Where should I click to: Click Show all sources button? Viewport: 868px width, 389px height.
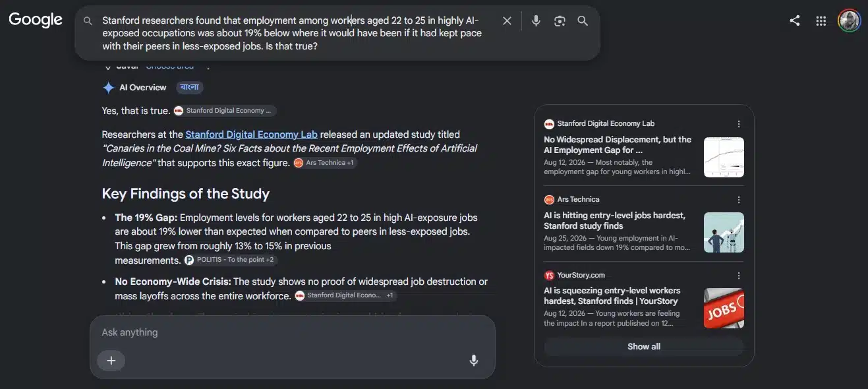pyautogui.click(x=644, y=347)
